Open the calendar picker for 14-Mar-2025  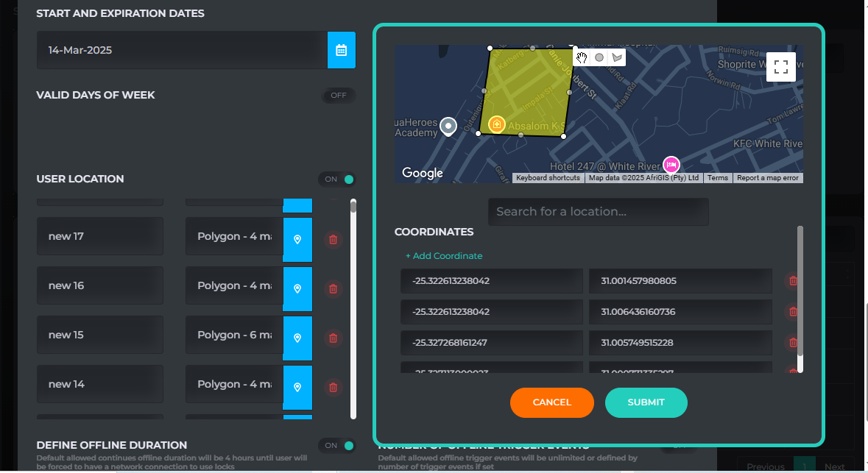[341, 50]
